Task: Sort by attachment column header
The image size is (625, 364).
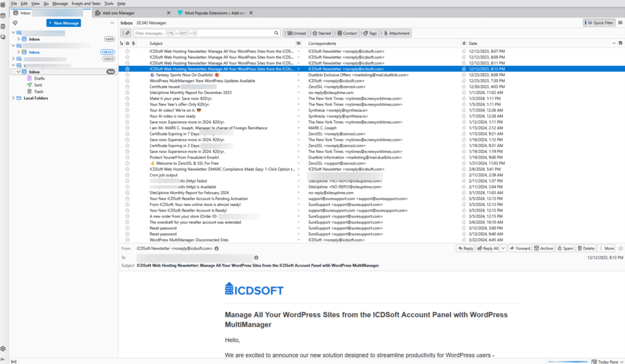Action: [x=134, y=43]
